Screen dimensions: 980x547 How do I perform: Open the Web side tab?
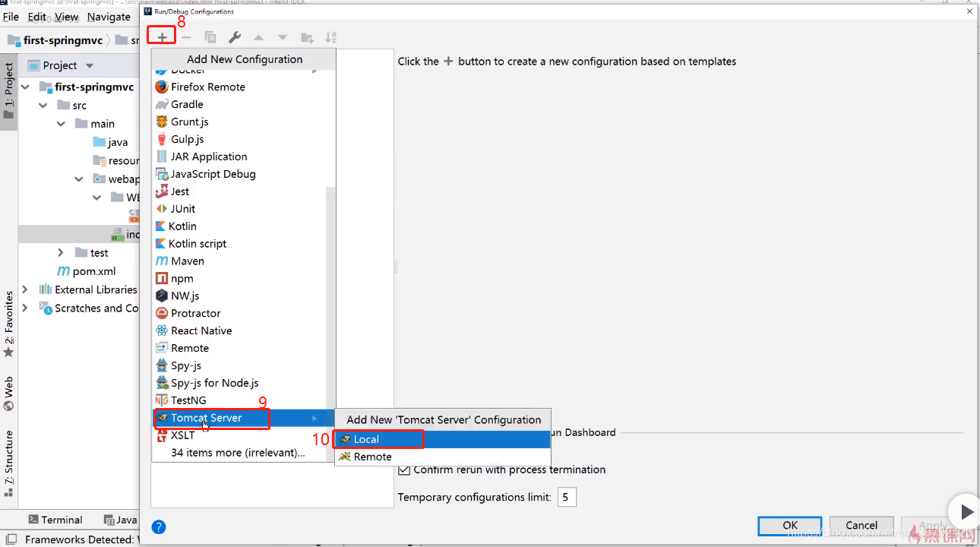tap(9, 394)
